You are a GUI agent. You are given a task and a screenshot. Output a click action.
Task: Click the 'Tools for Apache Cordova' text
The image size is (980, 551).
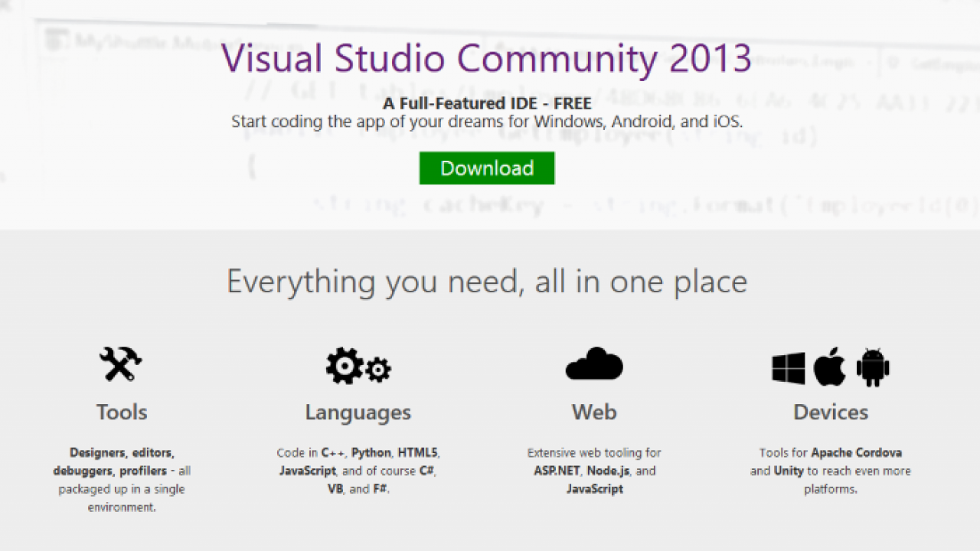pyautogui.click(x=831, y=453)
